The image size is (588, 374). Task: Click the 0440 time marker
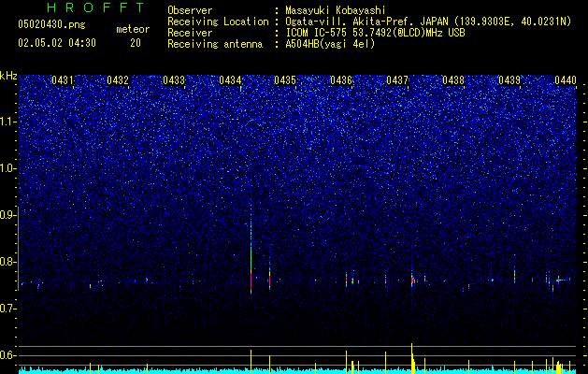click(x=566, y=80)
